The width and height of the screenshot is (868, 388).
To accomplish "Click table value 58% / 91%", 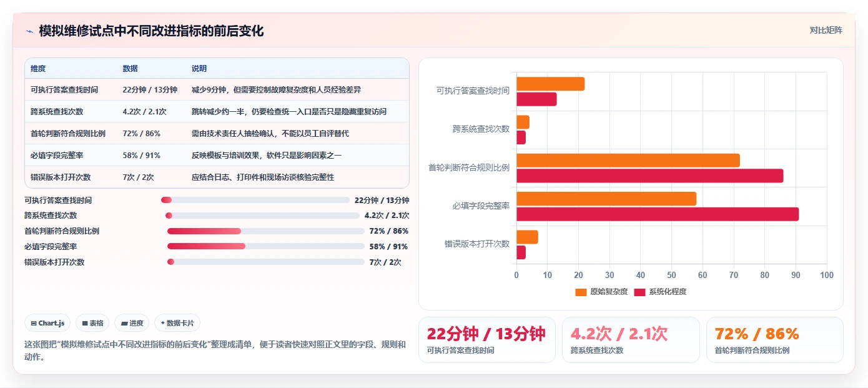I will (142, 156).
